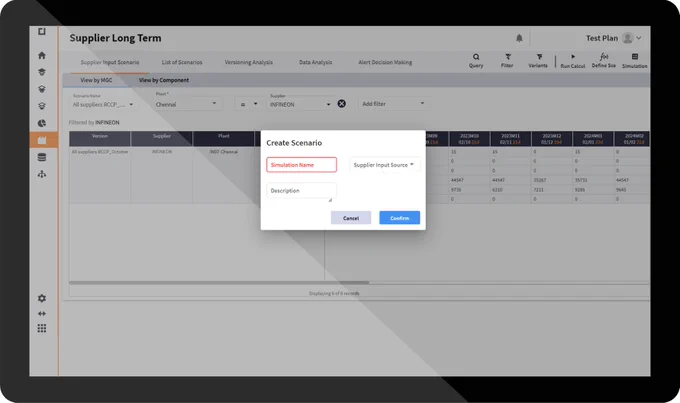Open the apps grid icon in sidebar
Viewport: 680px width, 403px height.
point(42,328)
